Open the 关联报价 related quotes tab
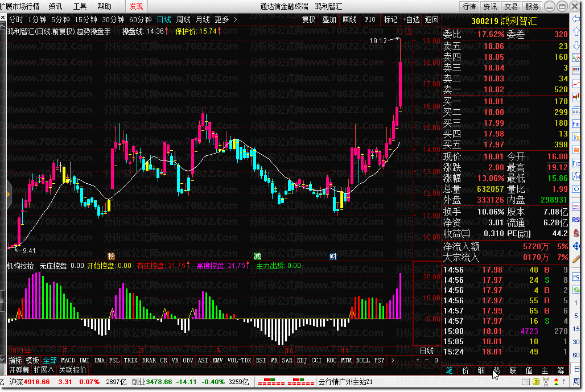Screen dimensions: 585x392 (x=73, y=370)
